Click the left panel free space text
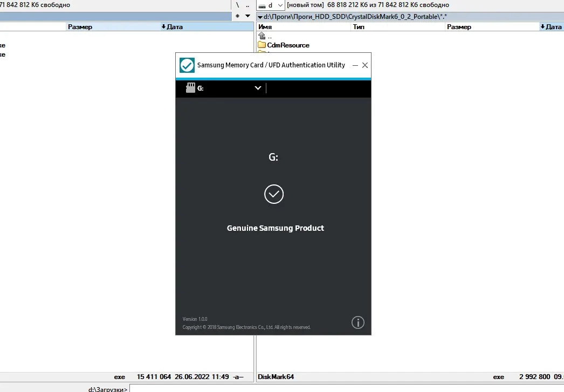564x392 pixels. tap(35, 5)
